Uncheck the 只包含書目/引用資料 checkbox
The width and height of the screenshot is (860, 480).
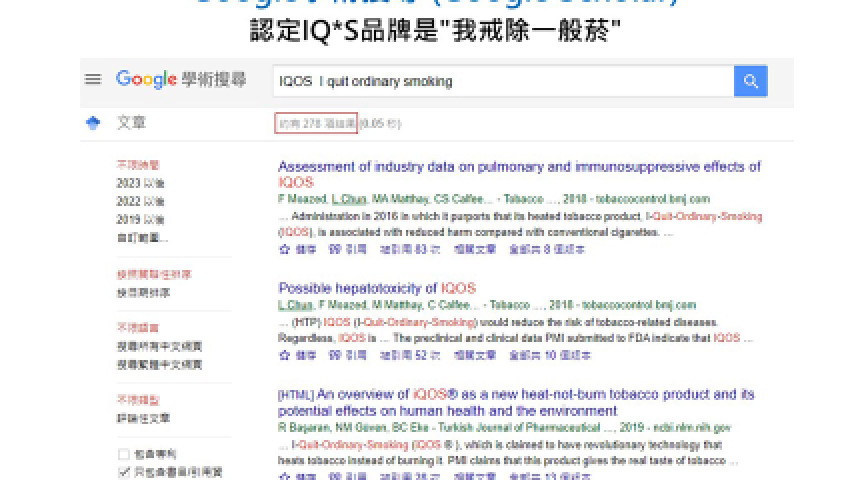[124, 471]
